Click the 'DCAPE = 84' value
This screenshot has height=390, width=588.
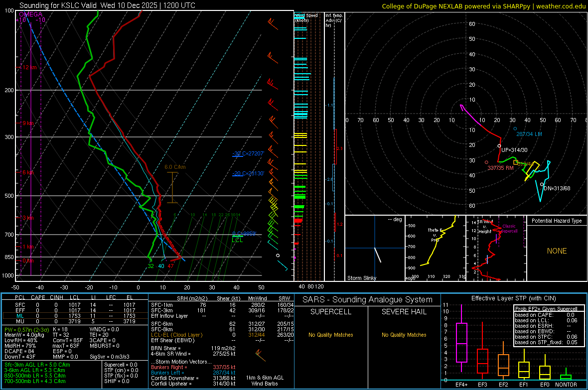[x=19, y=351]
